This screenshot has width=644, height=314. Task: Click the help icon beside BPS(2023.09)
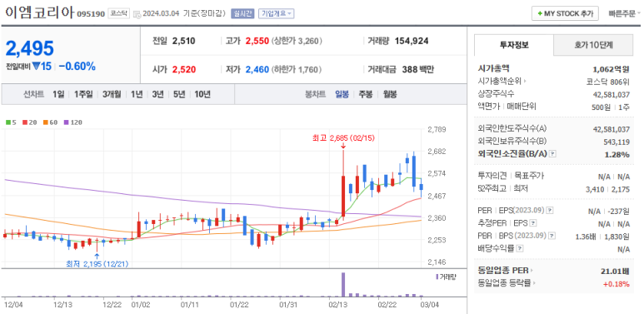coord(552,236)
